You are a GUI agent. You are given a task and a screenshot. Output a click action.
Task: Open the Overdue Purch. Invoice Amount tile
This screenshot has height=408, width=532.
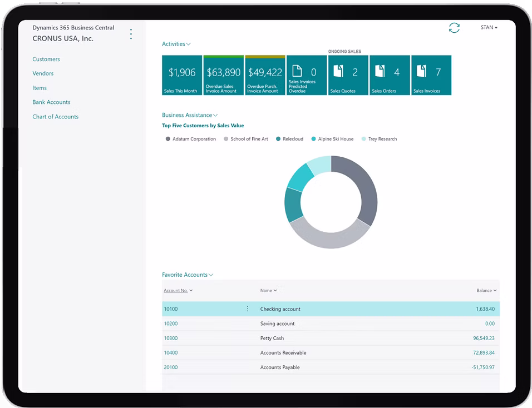265,75
